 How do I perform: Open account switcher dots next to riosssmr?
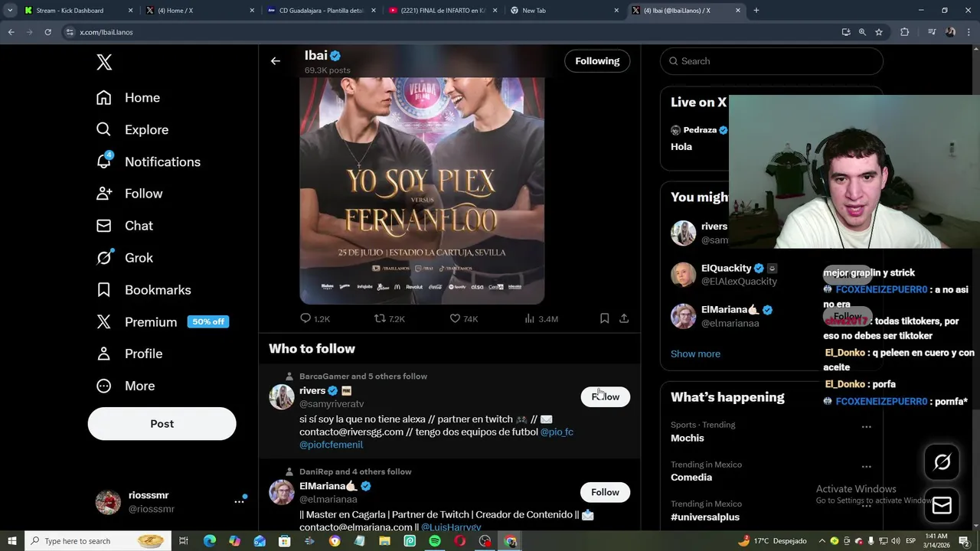(x=240, y=502)
